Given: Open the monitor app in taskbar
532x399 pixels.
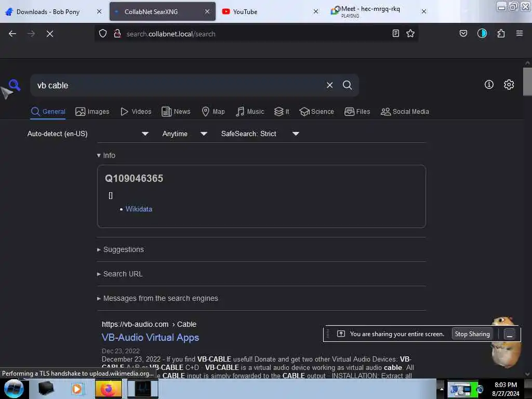Looking at the screenshot, I should click(142, 389).
